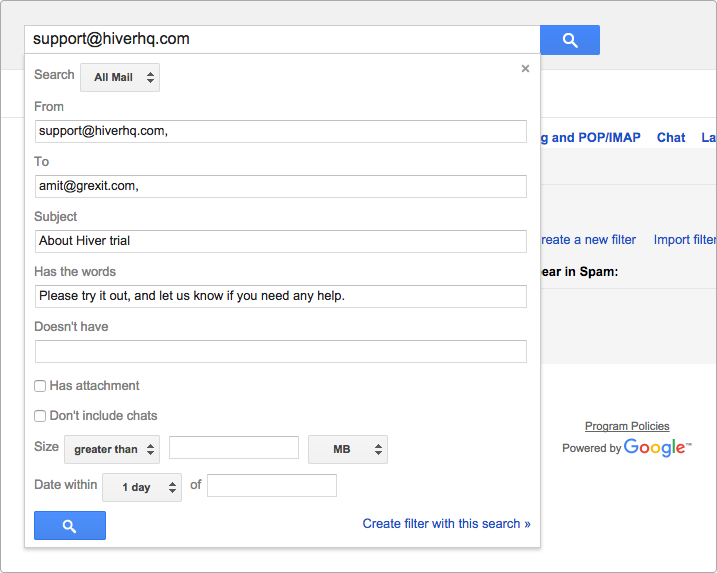
Task: Toggle Don't include chats checkbox
Action: [x=40, y=416]
